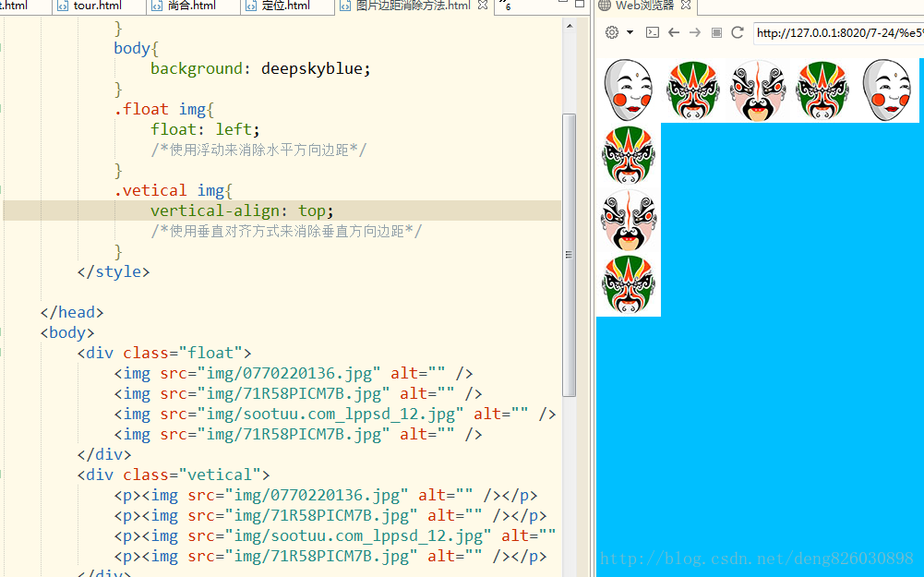Click the 尚合.html file icon
Screen dimensions: 924x577
pos(157,6)
